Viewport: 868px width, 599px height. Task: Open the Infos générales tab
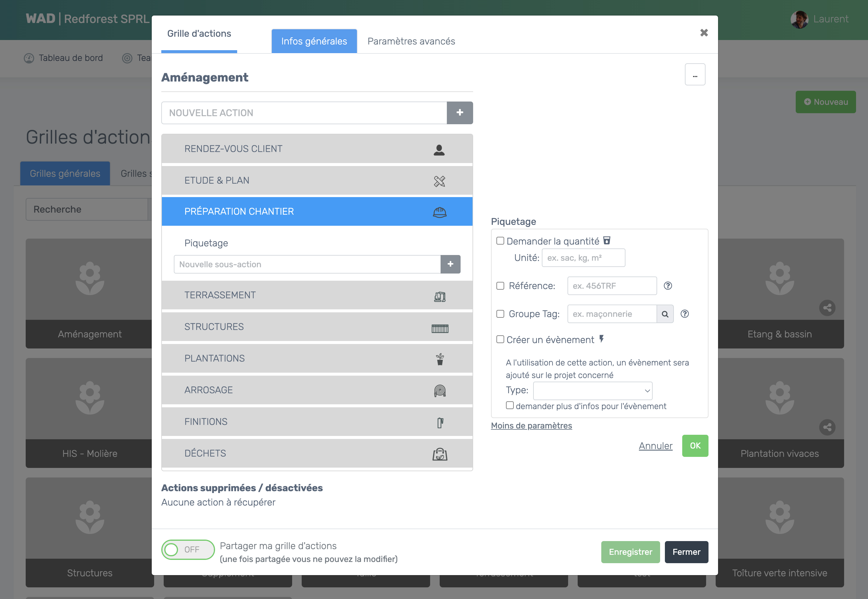point(314,41)
